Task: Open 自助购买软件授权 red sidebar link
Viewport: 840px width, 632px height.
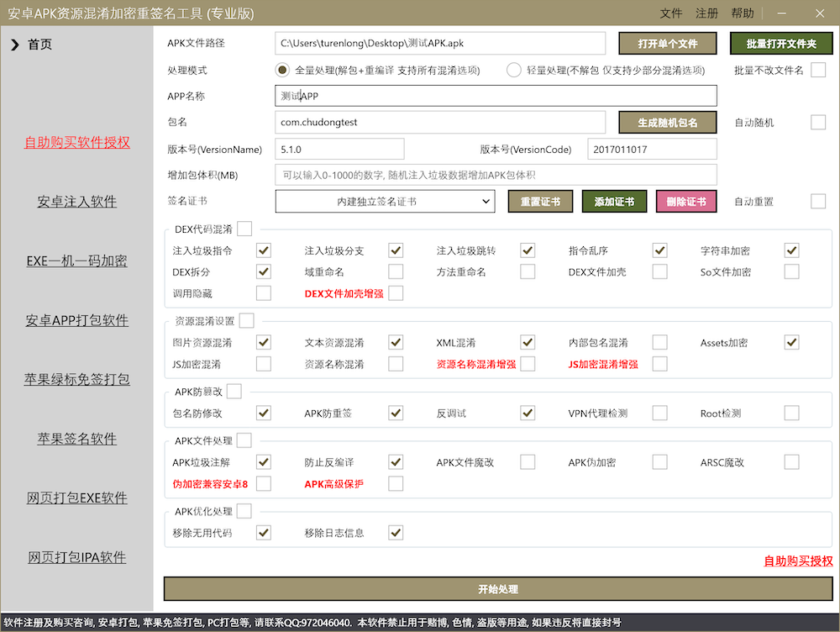Action: (x=77, y=143)
